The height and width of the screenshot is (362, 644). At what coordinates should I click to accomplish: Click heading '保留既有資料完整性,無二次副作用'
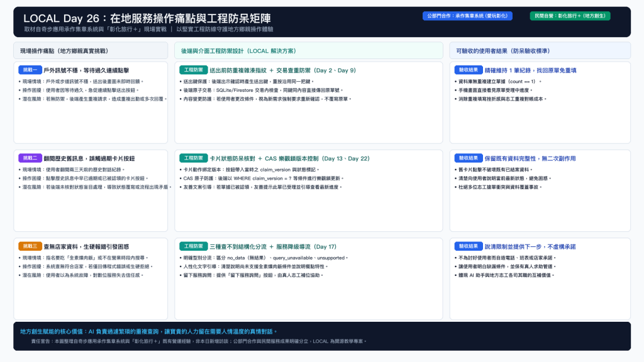[530, 158]
